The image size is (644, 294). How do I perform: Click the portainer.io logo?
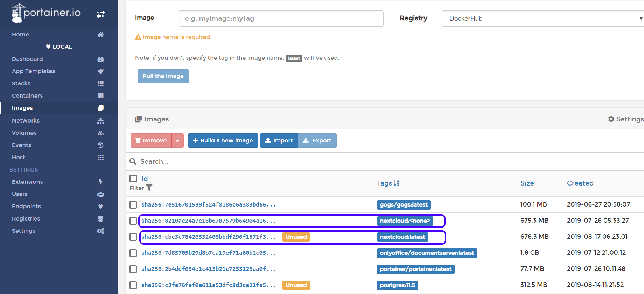(x=46, y=13)
